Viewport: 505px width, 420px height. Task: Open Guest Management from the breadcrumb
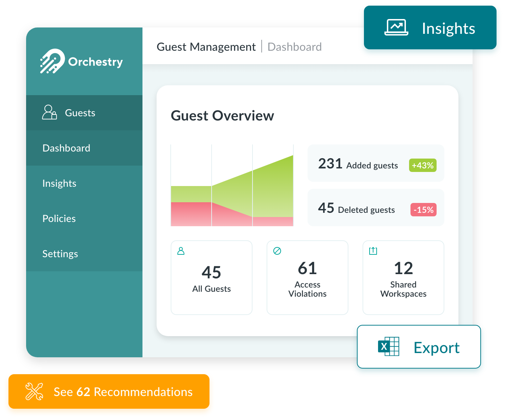(x=206, y=46)
